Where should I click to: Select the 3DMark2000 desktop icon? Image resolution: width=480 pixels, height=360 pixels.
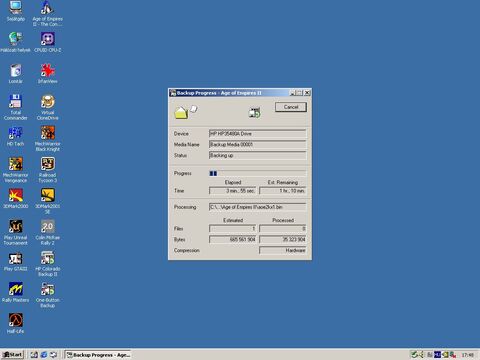tap(15, 199)
